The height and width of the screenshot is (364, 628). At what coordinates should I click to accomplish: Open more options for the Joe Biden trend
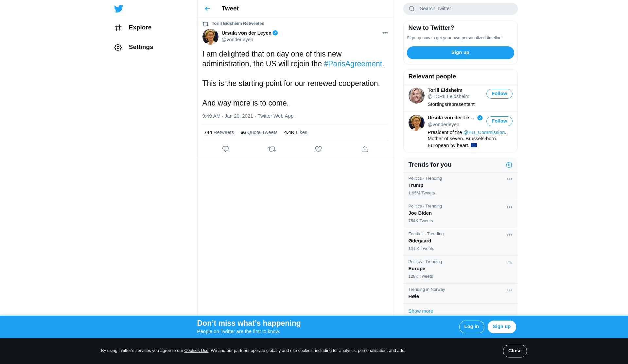509,207
